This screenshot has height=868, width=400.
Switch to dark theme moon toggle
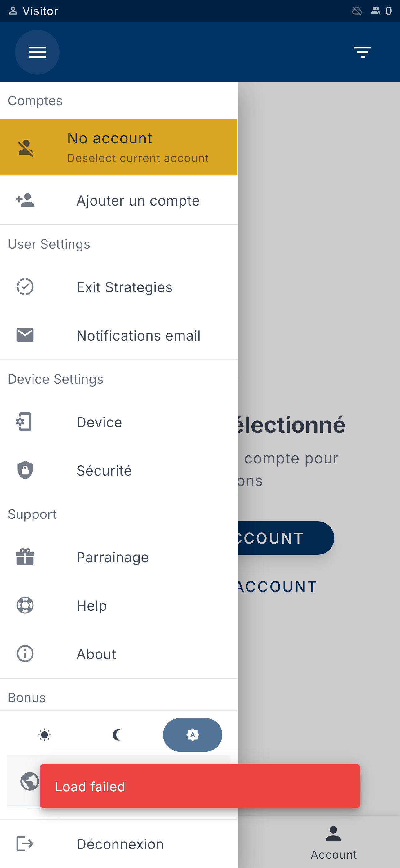pos(117,735)
